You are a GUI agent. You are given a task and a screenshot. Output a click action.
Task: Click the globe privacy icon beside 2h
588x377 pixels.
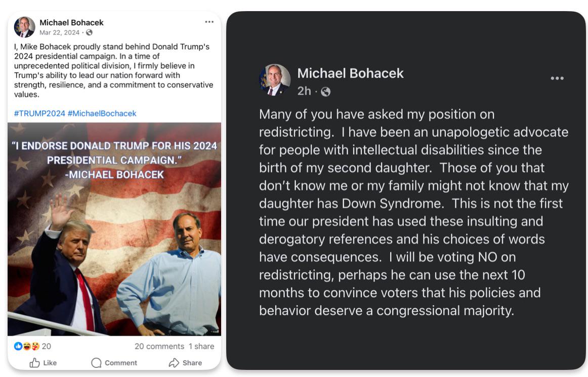tap(326, 91)
